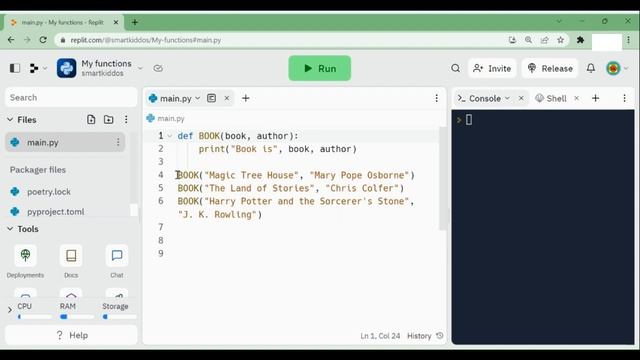The height and width of the screenshot is (360, 640).
Task: Open browser extensions puzzle icon
Action: click(x=580, y=40)
